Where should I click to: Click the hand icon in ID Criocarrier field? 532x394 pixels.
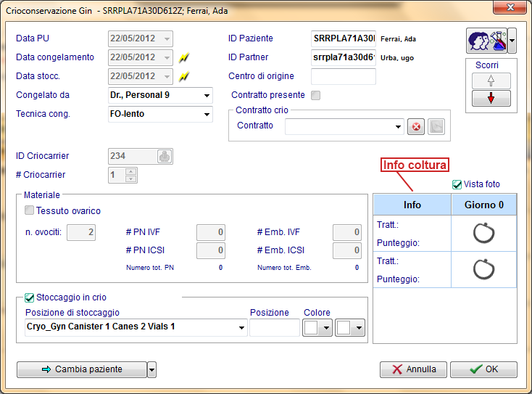click(x=165, y=157)
